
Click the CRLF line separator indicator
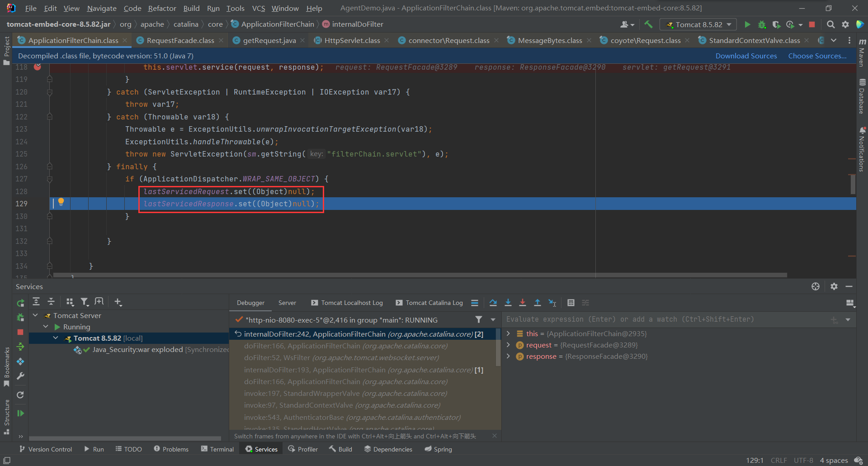[x=778, y=460]
